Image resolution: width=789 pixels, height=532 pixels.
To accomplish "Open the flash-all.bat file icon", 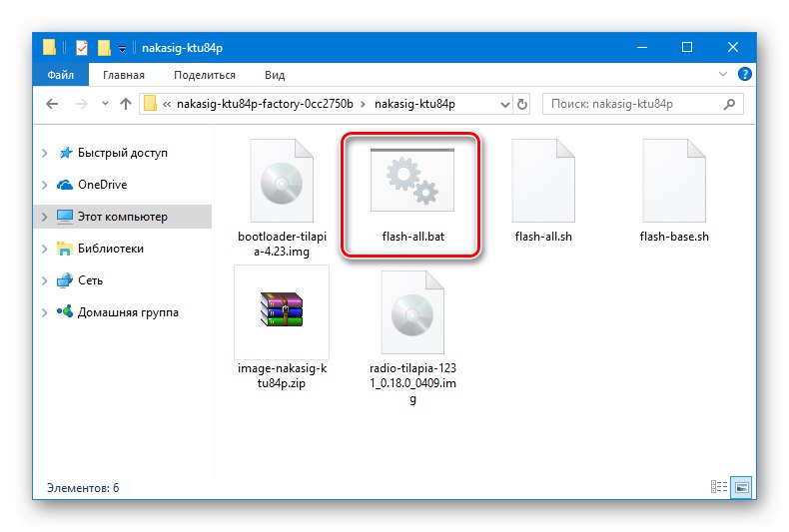I will [x=412, y=180].
